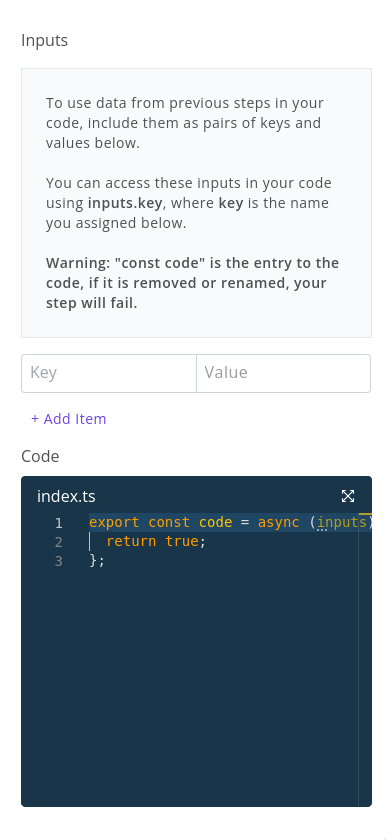The image size is (386, 840).
Task: Click the empty code editor area
Action: (196, 688)
